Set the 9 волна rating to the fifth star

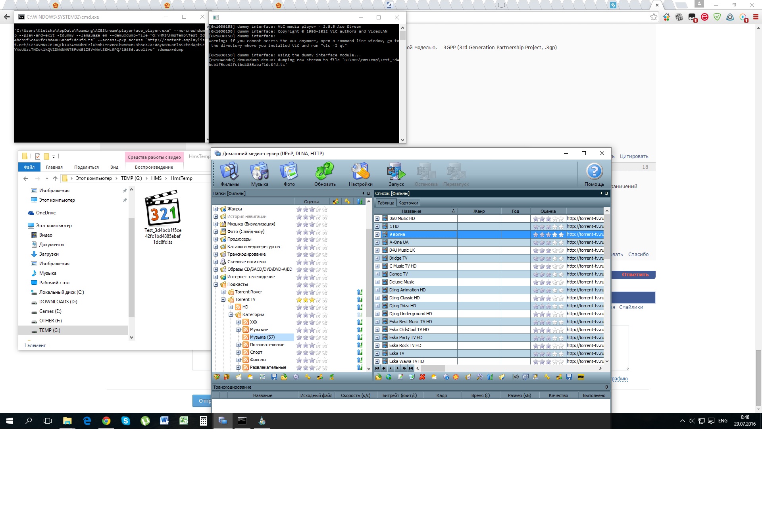pos(561,235)
